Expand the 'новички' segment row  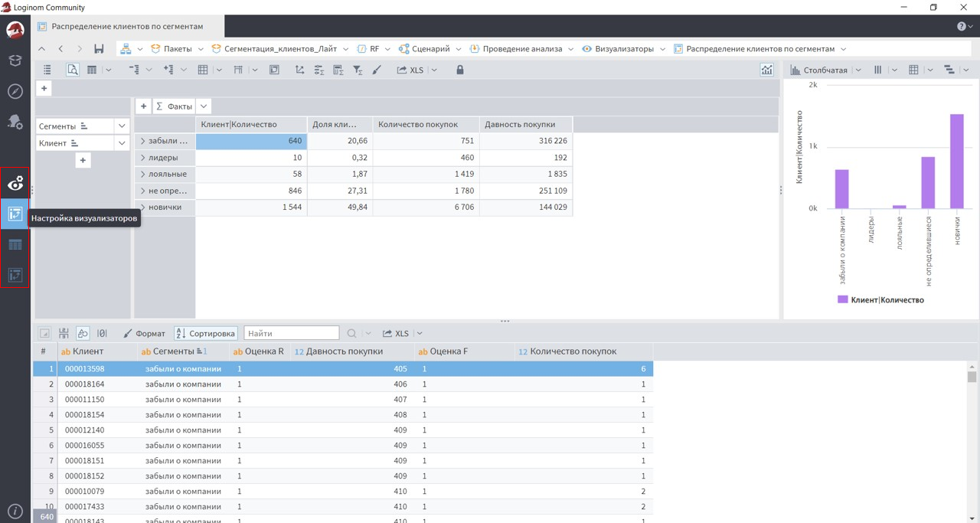[143, 208]
